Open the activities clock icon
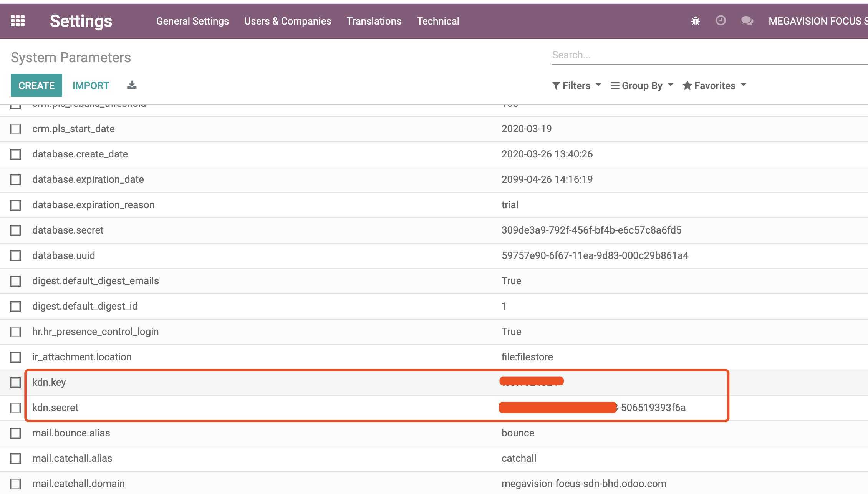The width and height of the screenshot is (868, 494). click(721, 20)
